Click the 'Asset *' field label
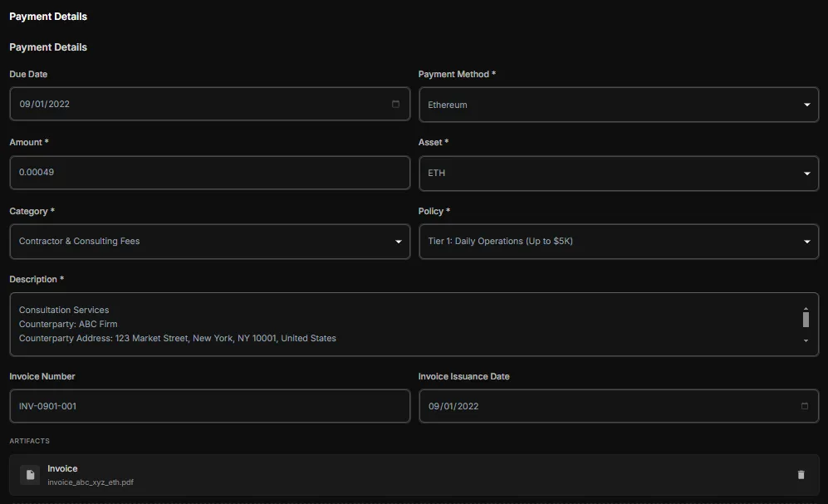Image resolution: width=828 pixels, height=504 pixels. pyautogui.click(x=433, y=142)
